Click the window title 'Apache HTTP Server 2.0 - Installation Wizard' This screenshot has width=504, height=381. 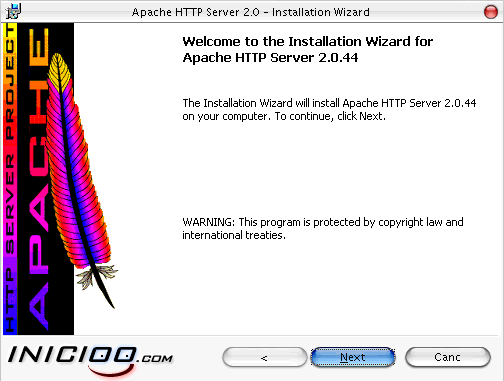click(x=251, y=12)
